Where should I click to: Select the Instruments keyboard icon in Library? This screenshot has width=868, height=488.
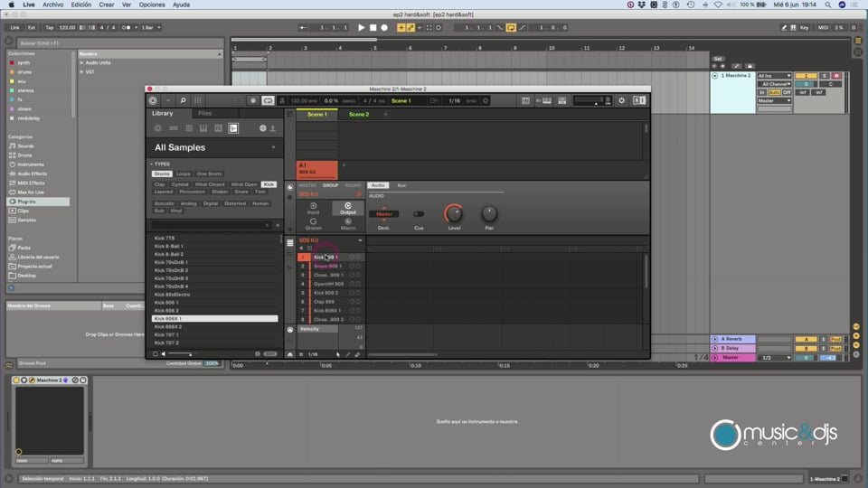point(203,128)
